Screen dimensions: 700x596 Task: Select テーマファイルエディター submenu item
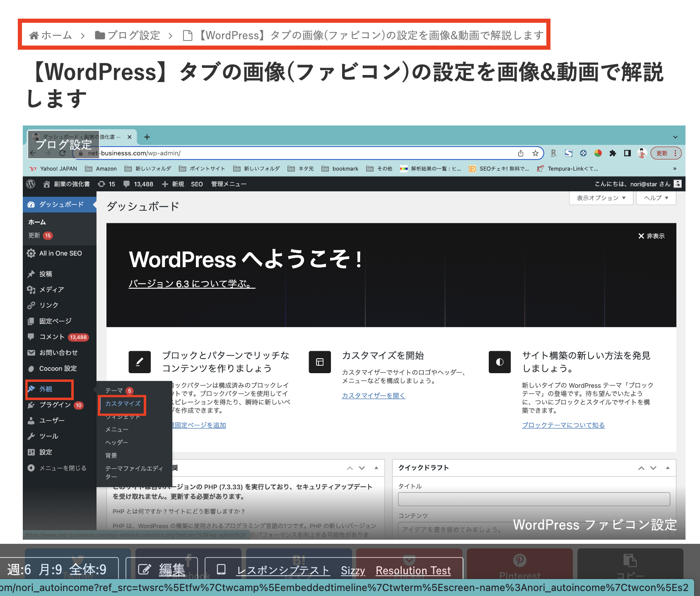[134, 473]
